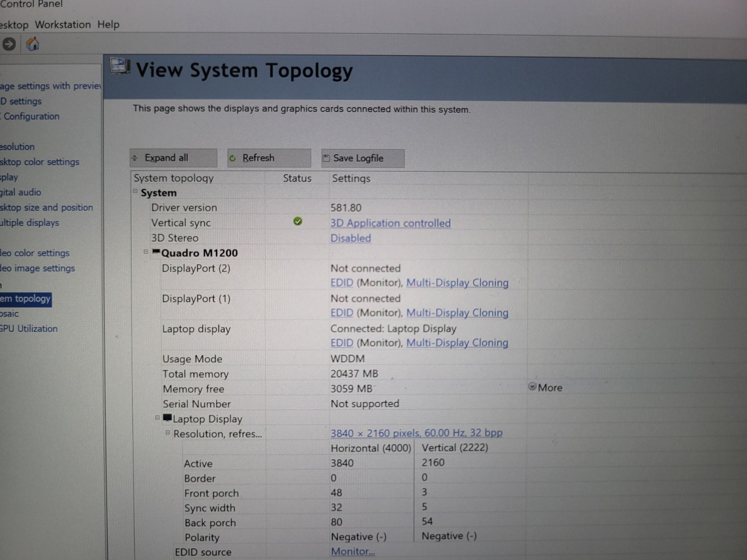This screenshot has width=747, height=560.
Task: Open EDID link for DisplayPort (1)
Action: click(x=342, y=313)
